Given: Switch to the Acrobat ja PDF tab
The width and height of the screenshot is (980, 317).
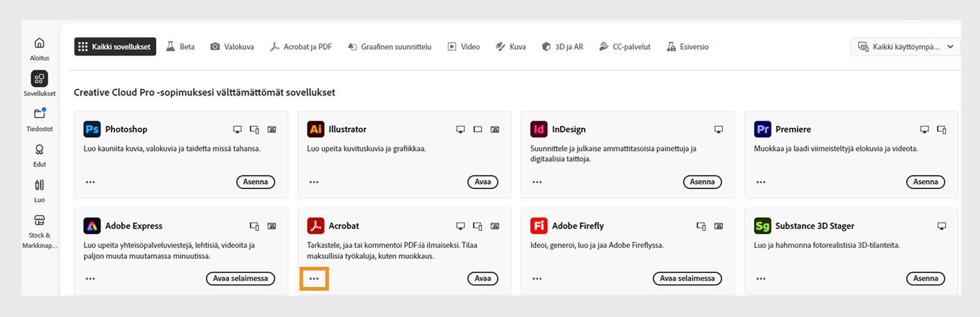Looking at the screenshot, I should 301,47.
